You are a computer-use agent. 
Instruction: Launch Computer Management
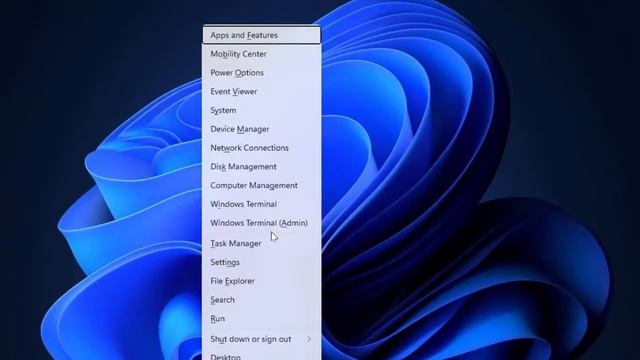tap(262, 185)
